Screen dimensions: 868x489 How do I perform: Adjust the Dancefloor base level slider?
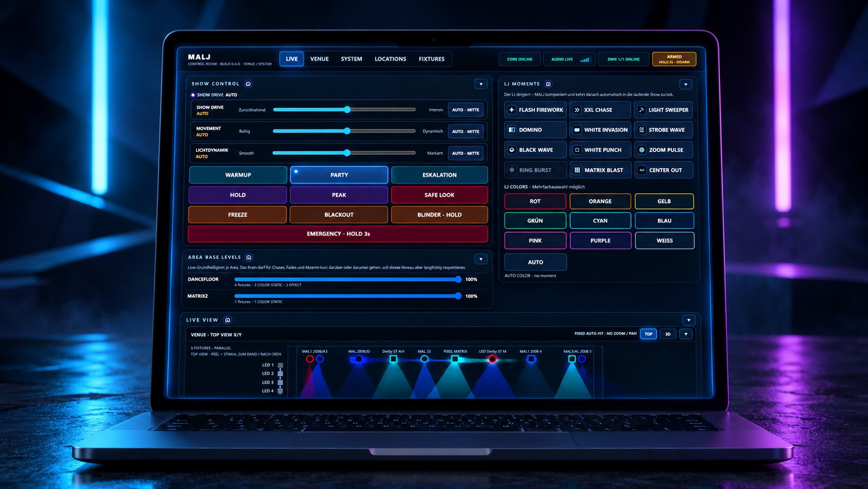[x=347, y=280]
